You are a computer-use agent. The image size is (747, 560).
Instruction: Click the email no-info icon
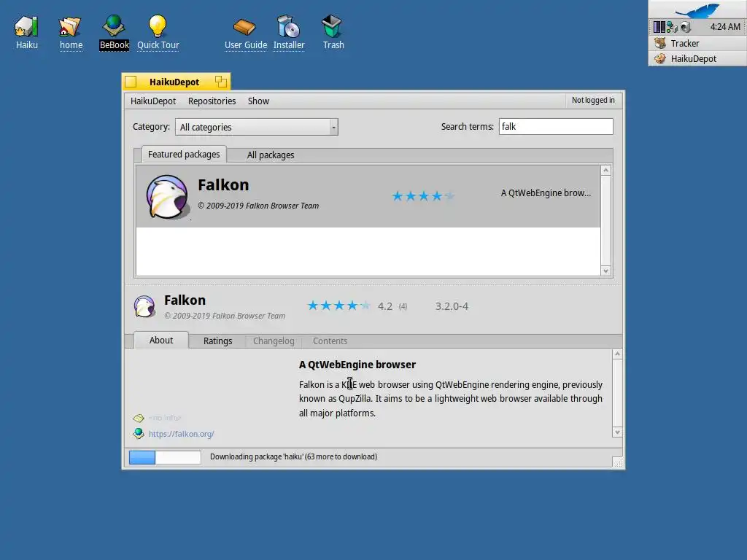pos(138,418)
